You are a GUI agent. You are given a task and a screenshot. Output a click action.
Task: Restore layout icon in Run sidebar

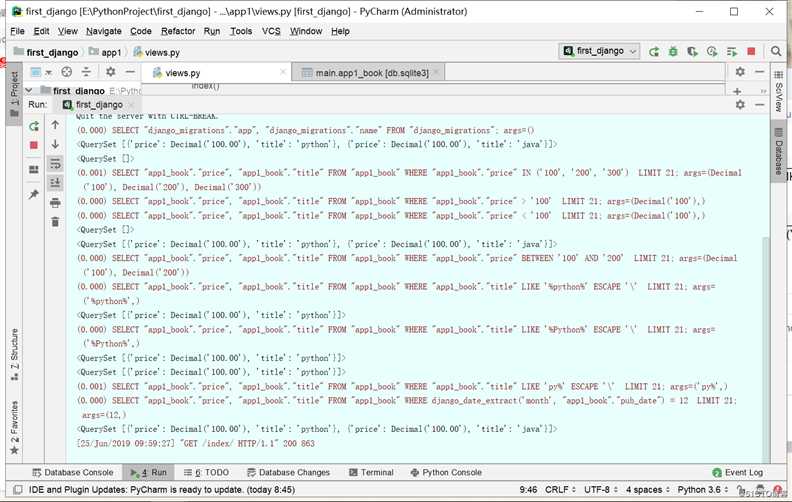tap(34, 170)
